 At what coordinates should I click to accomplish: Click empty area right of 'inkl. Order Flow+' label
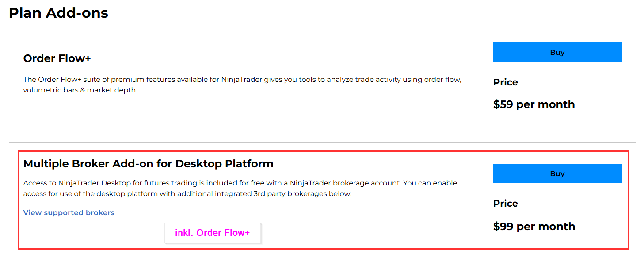[x=354, y=233]
